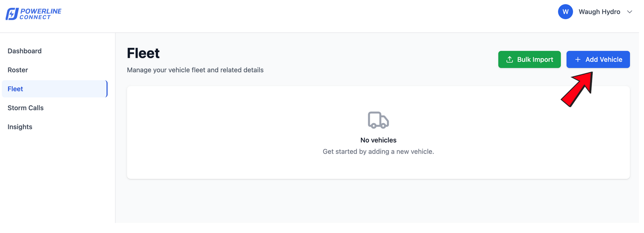This screenshot has width=644, height=233.
Task: Open Storm Calls from the sidebar
Action: click(x=25, y=108)
